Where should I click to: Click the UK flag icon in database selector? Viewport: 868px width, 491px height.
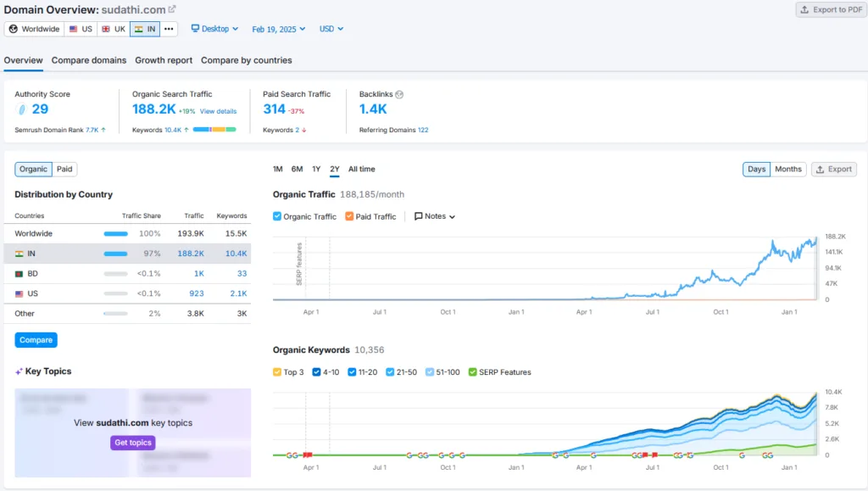tap(106, 29)
